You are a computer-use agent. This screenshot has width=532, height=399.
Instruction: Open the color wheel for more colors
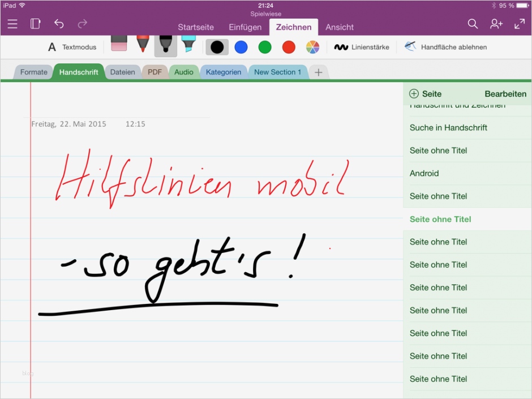[312, 47]
